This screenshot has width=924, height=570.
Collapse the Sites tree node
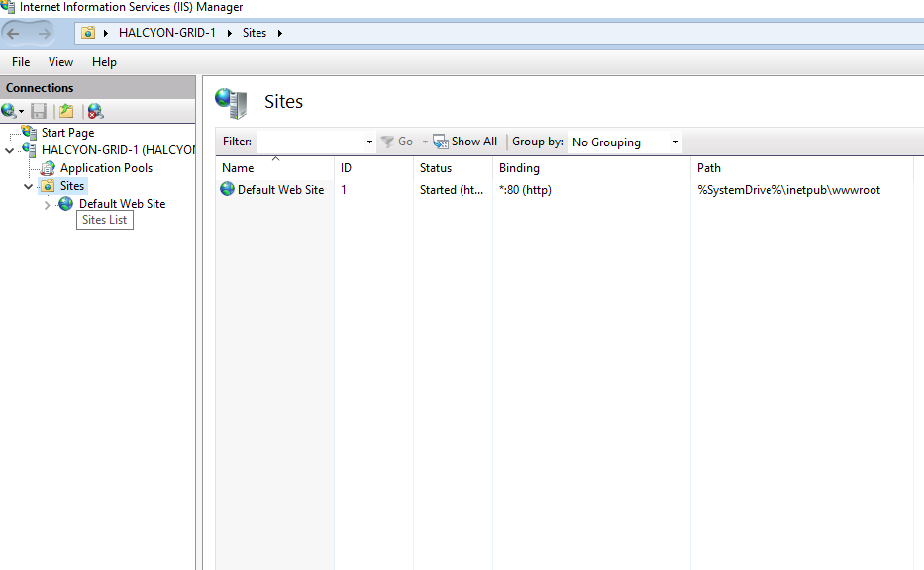coord(28,187)
